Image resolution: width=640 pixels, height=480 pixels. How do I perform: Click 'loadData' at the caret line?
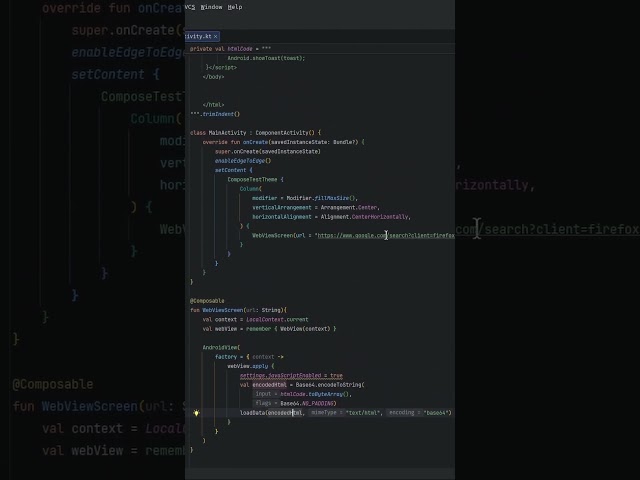[252, 413]
